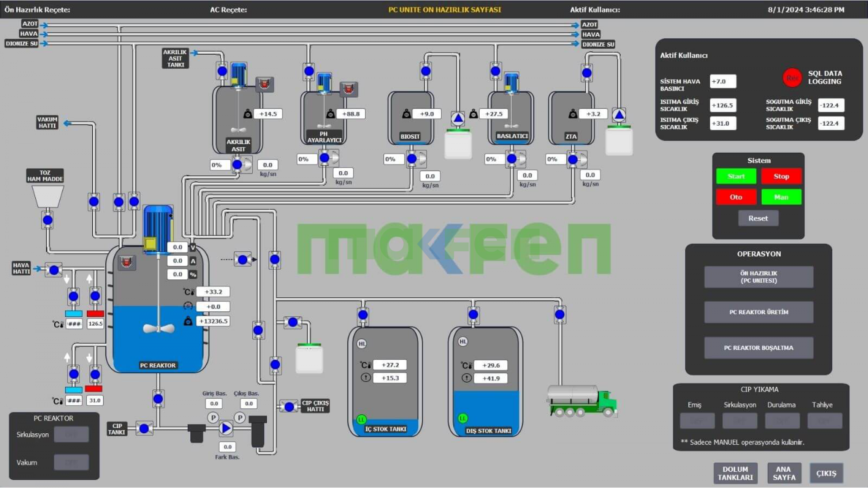Open PC REAKTOR ÜRETİM operation page

click(758, 312)
